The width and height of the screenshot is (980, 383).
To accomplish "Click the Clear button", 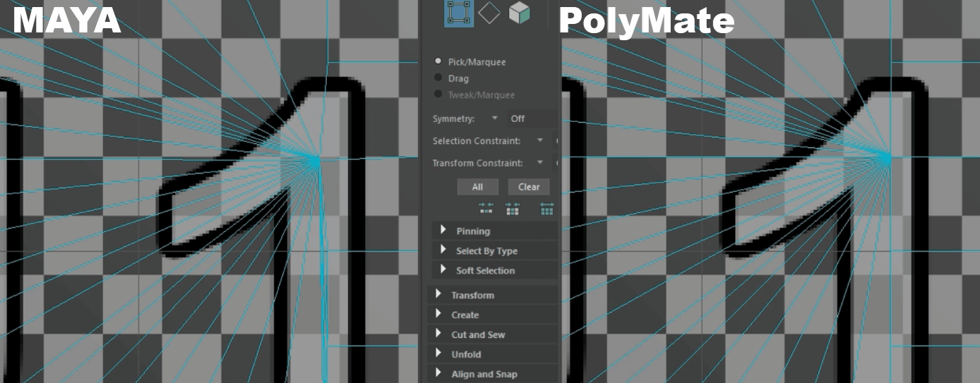I will [529, 187].
